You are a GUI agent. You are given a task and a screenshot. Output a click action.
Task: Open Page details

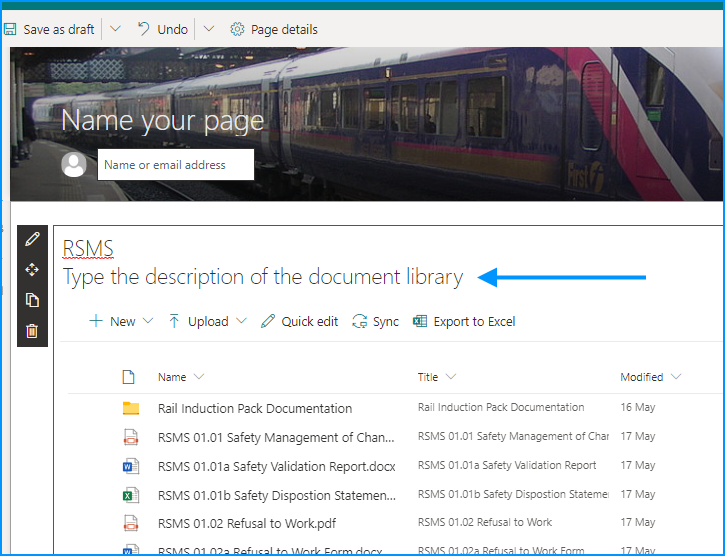tap(284, 30)
